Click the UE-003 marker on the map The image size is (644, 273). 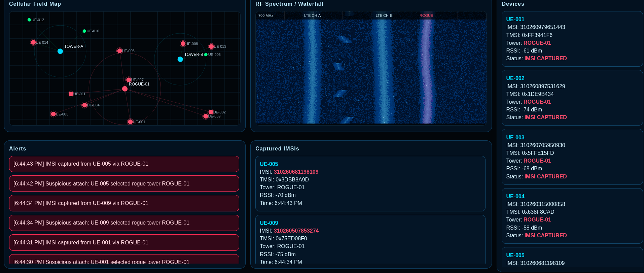pyautogui.click(x=53, y=114)
